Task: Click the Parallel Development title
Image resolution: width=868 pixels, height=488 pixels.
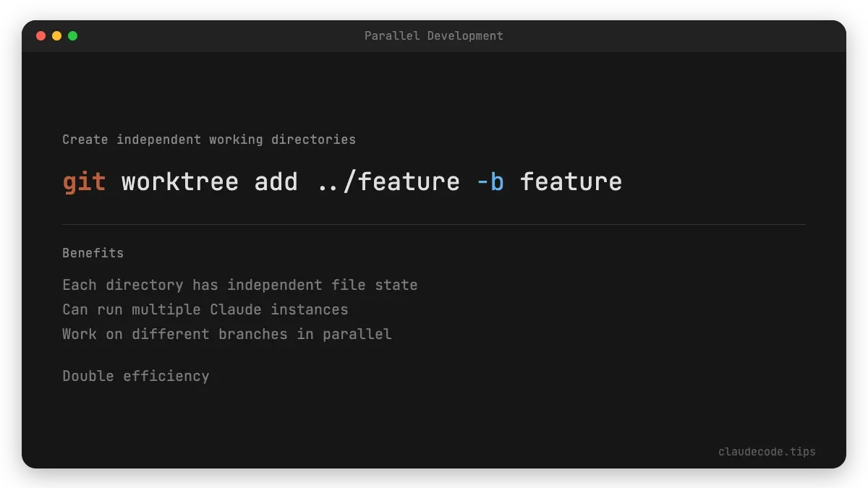Action: point(434,35)
